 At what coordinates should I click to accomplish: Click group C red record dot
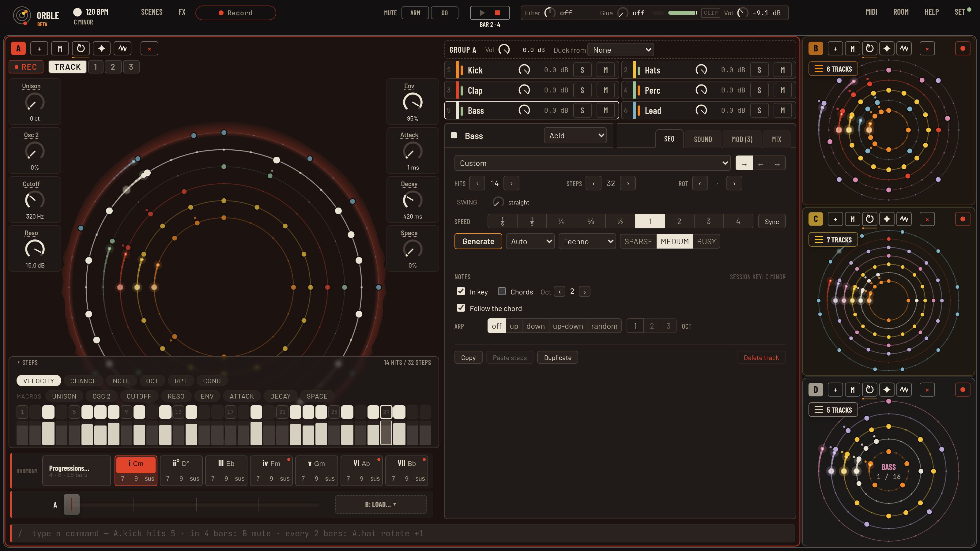coord(963,219)
